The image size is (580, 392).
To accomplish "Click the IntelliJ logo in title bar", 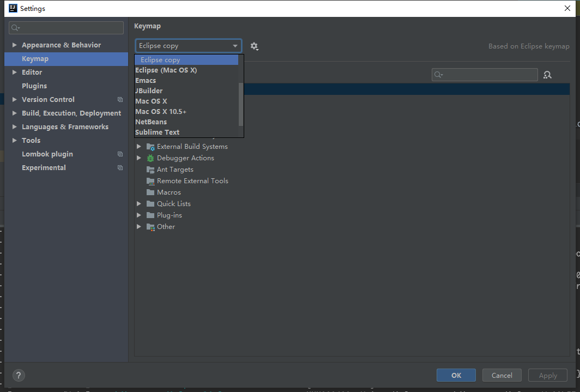I will point(13,8).
